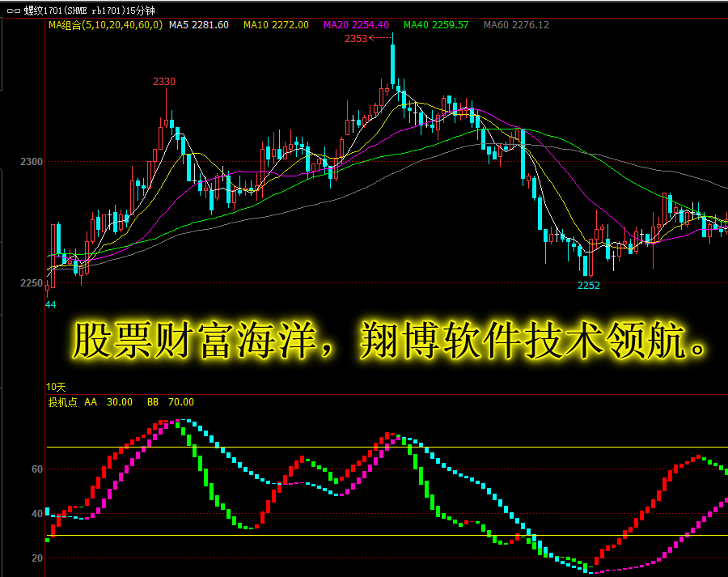This screenshot has width=728, height=577.
Task: Click the MA5 2281.60 value
Action: pyautogui.click(x=199, y=25)
